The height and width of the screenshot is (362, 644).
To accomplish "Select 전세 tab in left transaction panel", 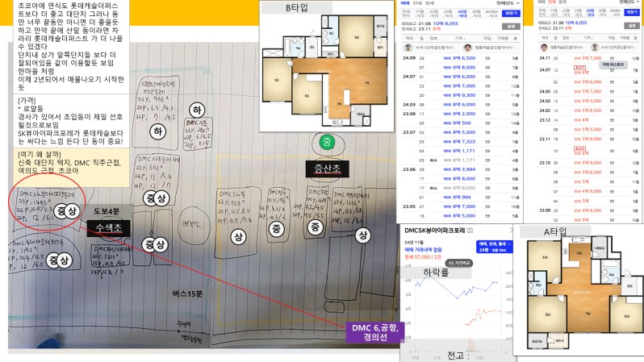I will point(417,3).
